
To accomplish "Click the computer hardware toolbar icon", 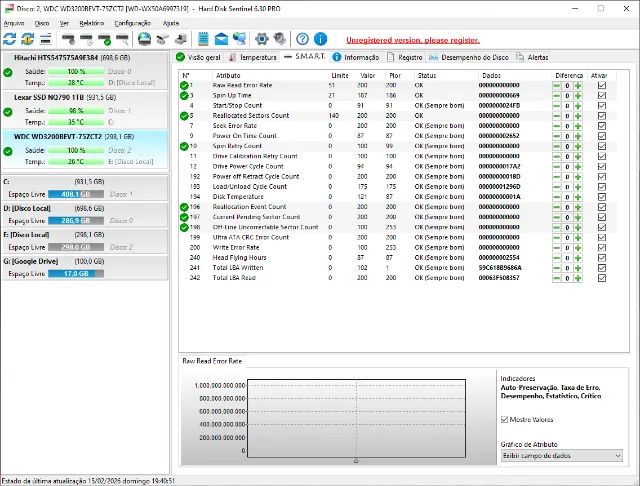I will [x=181, y=39].
